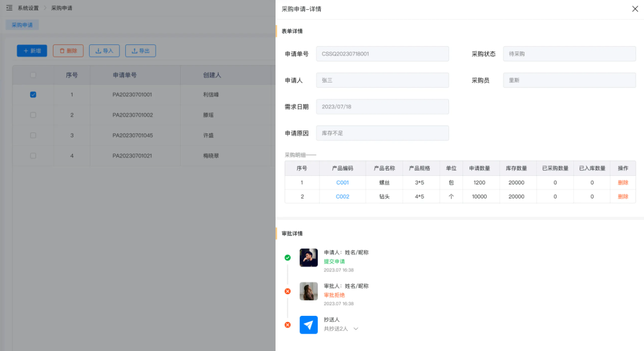
Task: Click the 申请数量 value 1200
Action: click(x=479, y=182)
